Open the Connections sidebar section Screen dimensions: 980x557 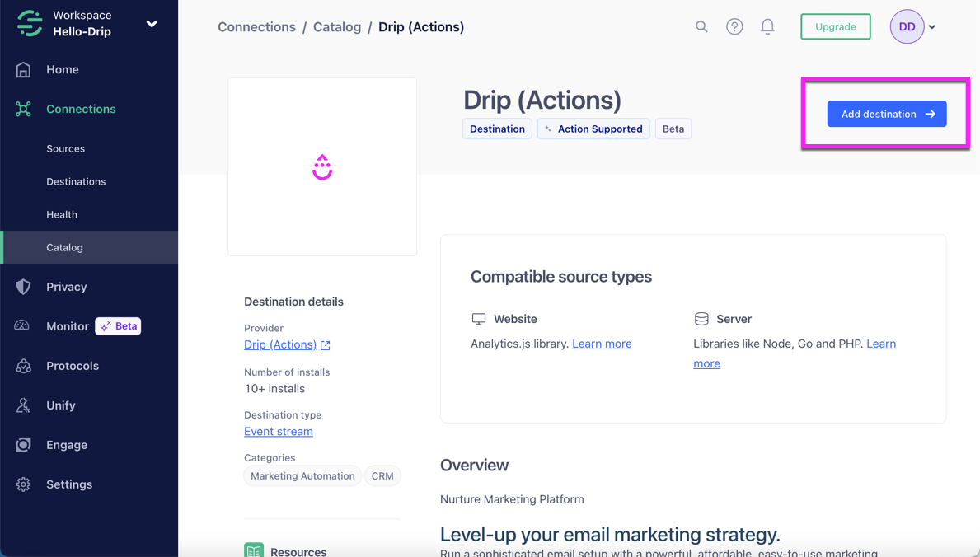81,109
